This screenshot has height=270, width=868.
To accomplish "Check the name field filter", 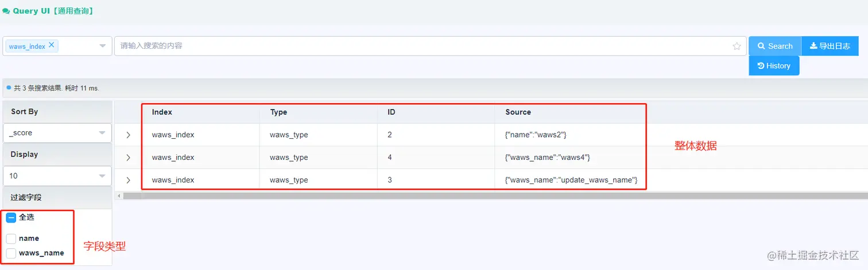I will 11,238.
